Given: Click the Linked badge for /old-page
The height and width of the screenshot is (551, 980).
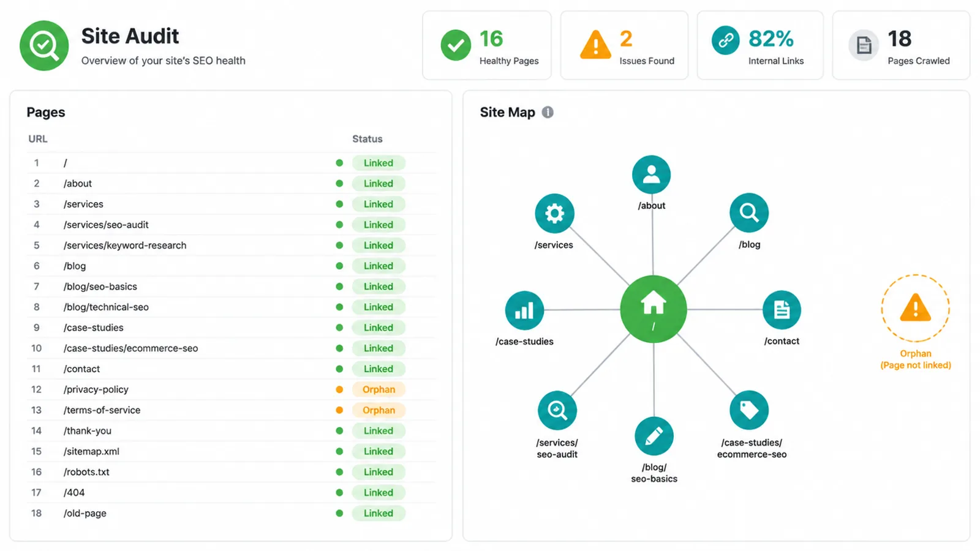Looking at the screenshot, I should click(x=379, y=513).
